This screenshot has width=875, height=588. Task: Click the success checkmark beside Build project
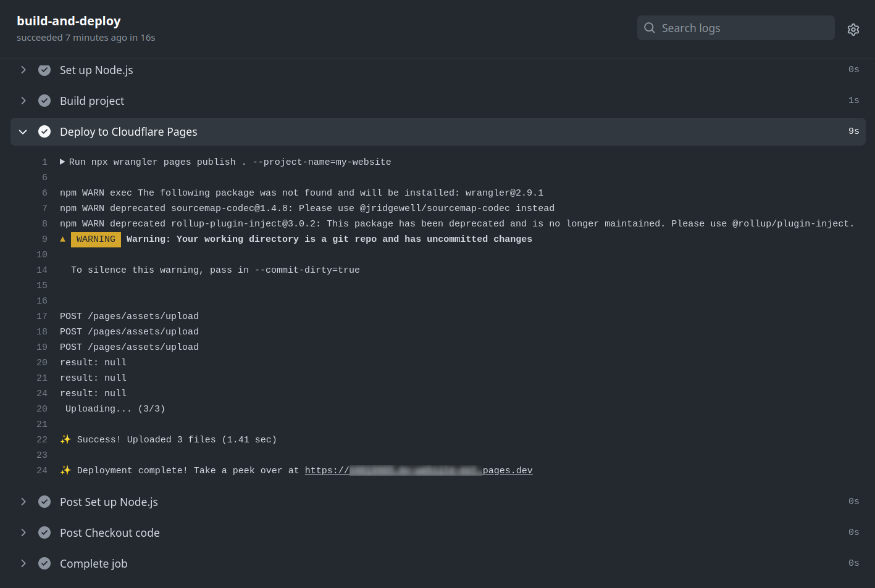[44, 101]
